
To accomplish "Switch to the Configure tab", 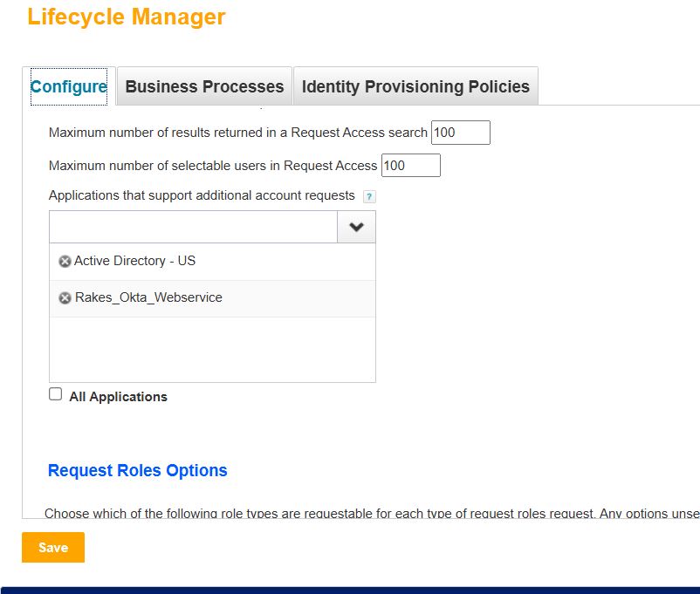I will (69, 86).
